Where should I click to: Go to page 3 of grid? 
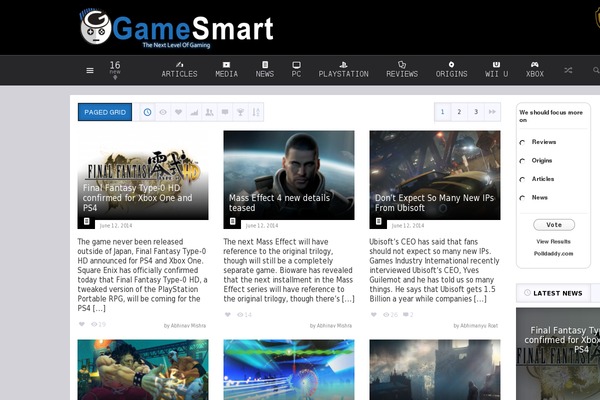click(476, 112)
